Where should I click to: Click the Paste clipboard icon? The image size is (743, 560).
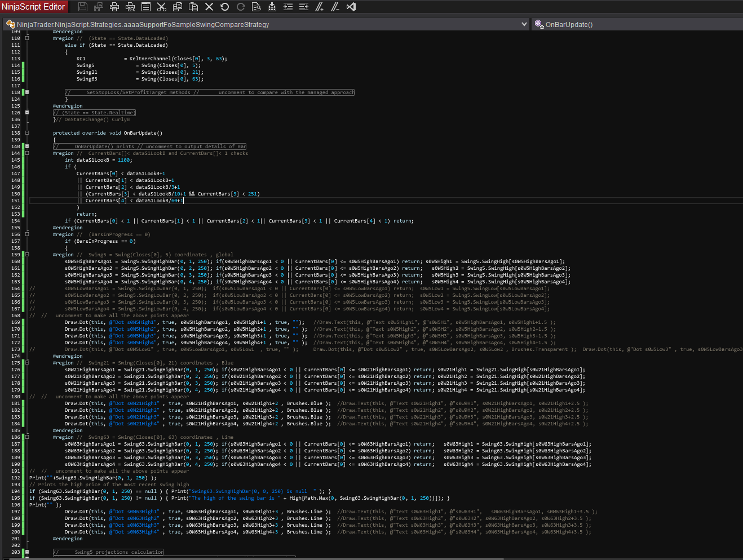193,7
